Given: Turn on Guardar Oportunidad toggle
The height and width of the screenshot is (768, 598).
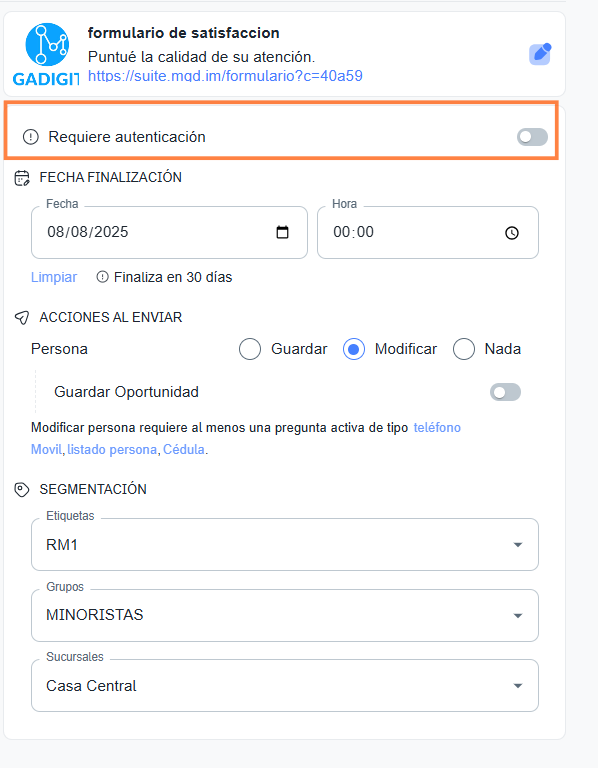Looking at the screenshot, I should [x=505, y=392].
